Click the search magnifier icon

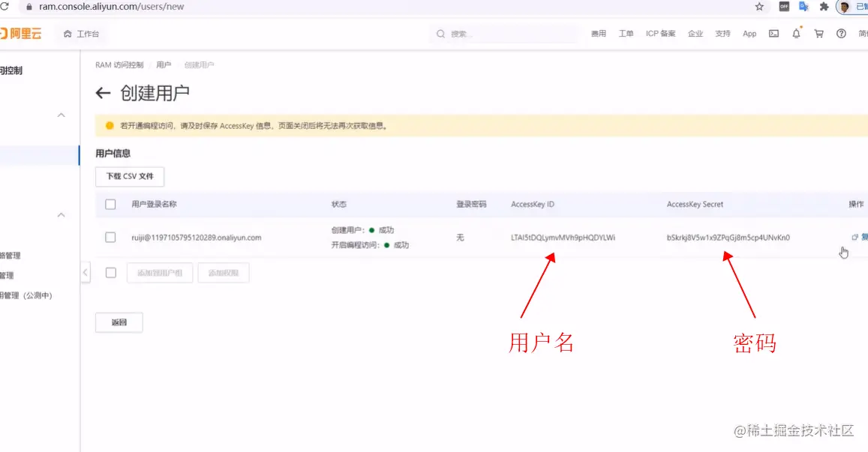coord(440,34)
